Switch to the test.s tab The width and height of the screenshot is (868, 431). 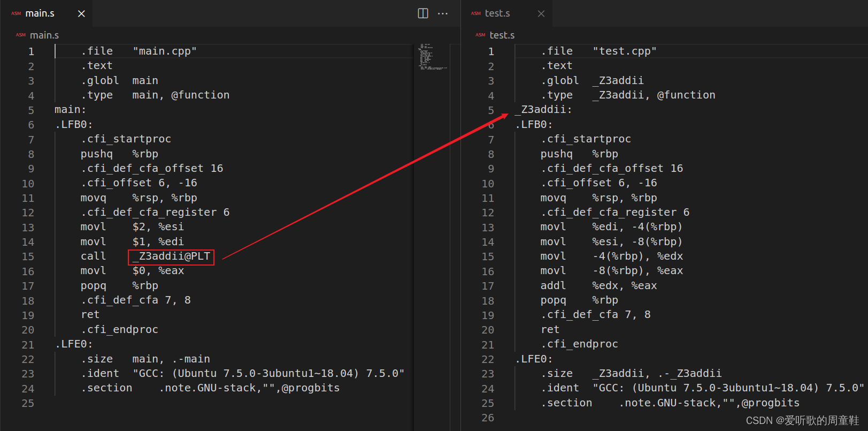pos(497,13)
